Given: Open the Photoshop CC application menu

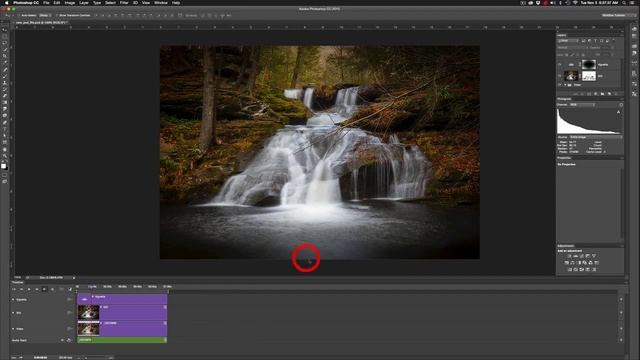Looking at the screenshot, I should [x=26, y=3].
